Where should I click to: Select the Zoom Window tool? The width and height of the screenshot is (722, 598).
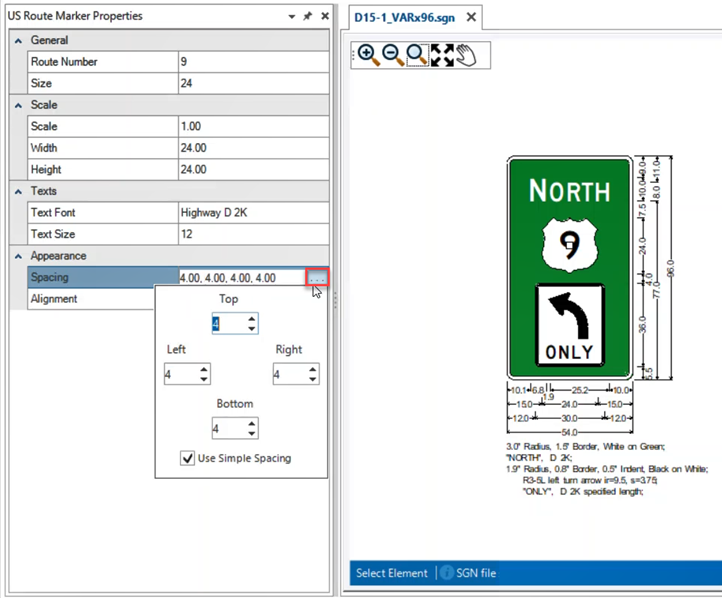pos(417,55)
